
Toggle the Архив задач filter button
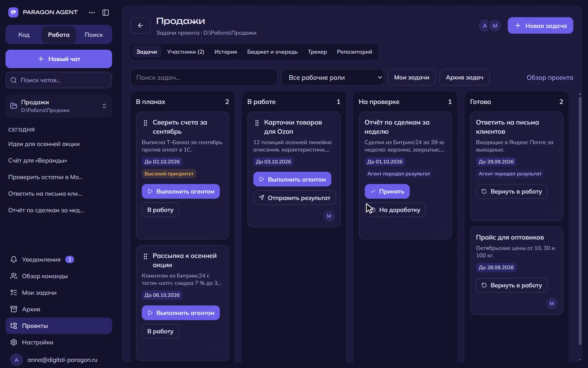coord(464,78)
